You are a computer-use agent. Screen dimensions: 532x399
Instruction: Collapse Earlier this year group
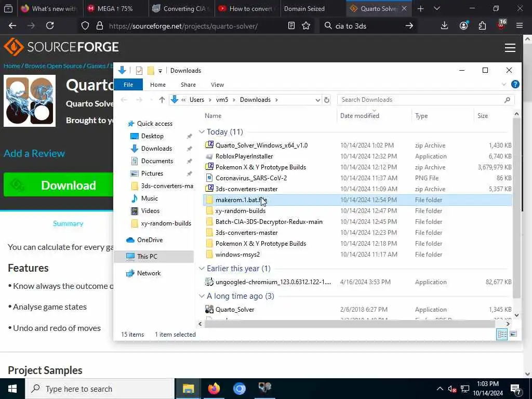[202, 269]
